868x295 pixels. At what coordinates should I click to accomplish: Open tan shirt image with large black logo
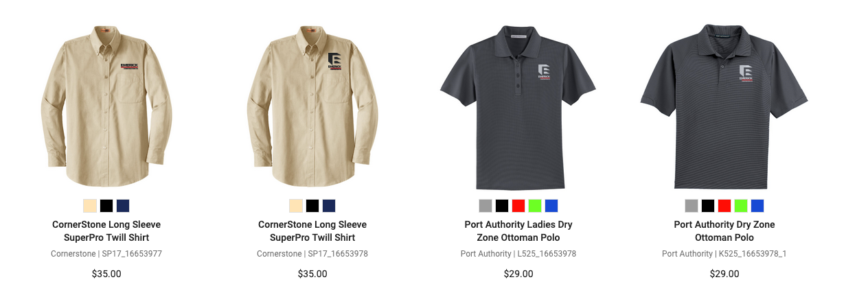(x=312, y=106)
